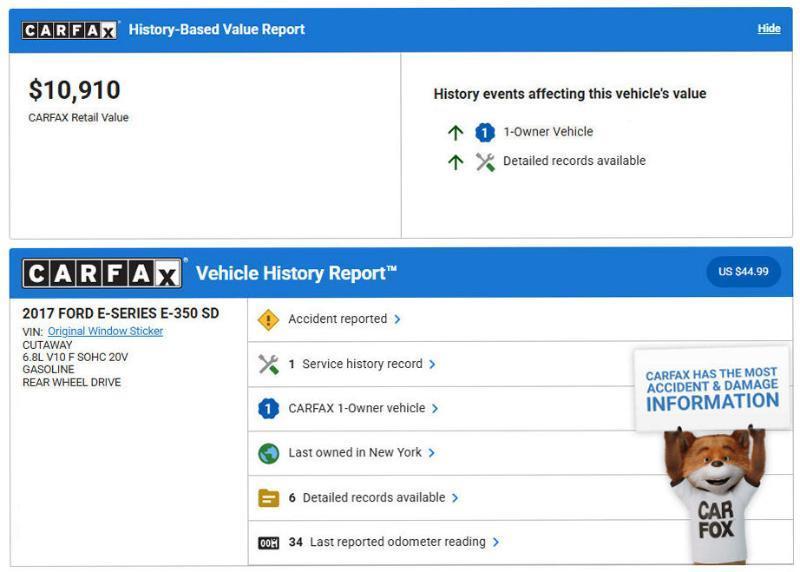The image size is (800, 572).
Task: Click the CARFAX logo in Vehicle History header
Action: pos(103,273)
